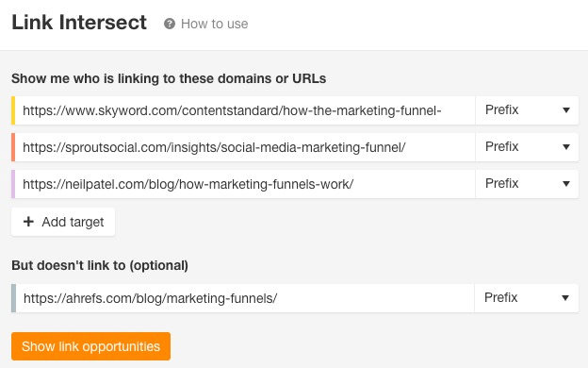Click the arrow icon on neilpatel Prefix selector
Image resolution: width=588 pixels, height=368 pixels.
click(x=566, y=184)
